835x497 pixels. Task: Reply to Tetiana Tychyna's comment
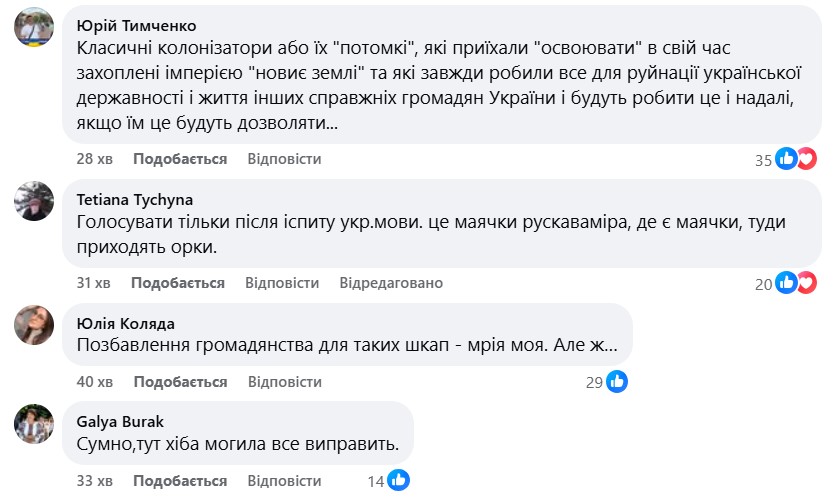pyautogui.click(x=282, y=283)
